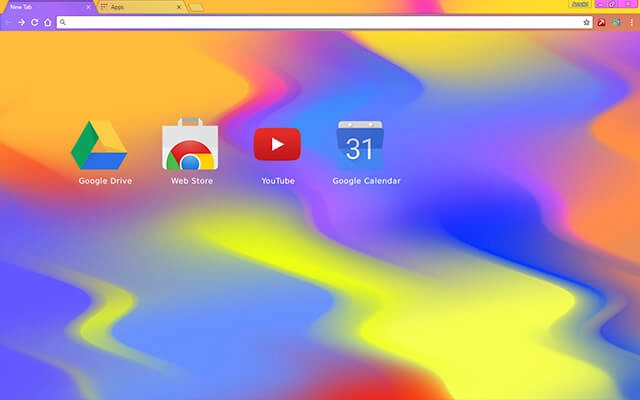Open the Google Calendar app icon
Viewport: 640px width, 400px height.
[x=360, y=145]
